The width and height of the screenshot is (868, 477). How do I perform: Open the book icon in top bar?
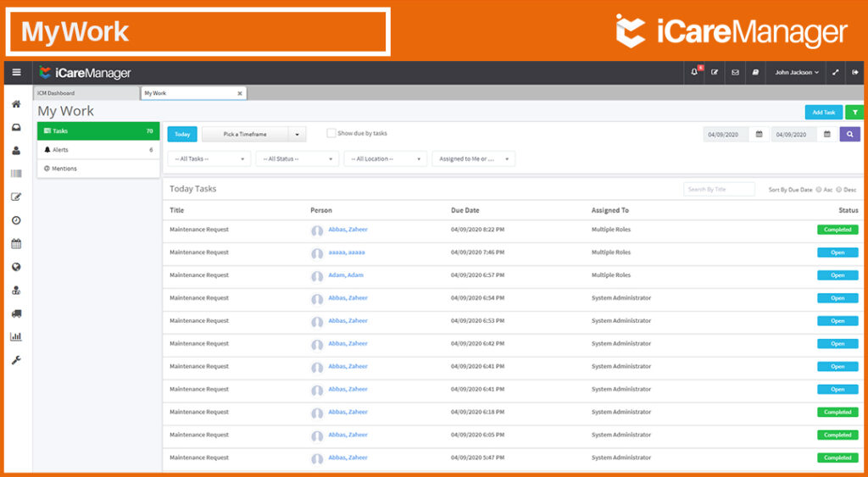pyautogui.click(x=755, y=73)
